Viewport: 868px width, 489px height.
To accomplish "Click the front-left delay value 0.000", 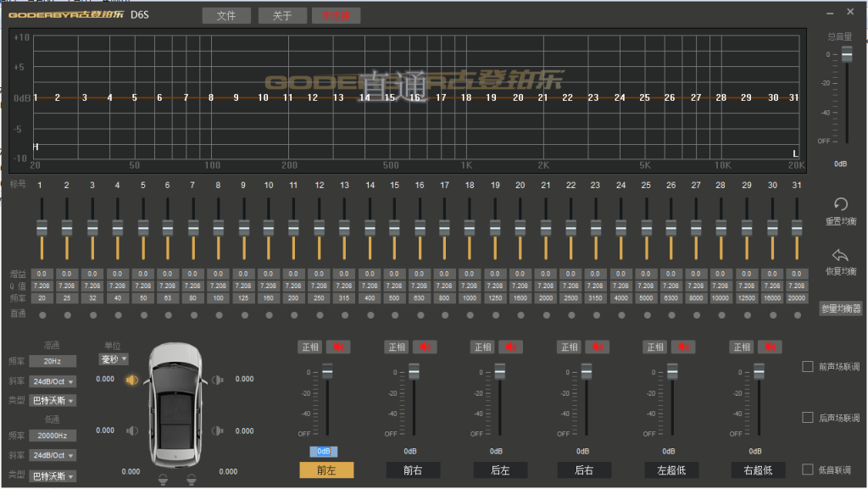I will pyautogui.click(x=105, y=380).
